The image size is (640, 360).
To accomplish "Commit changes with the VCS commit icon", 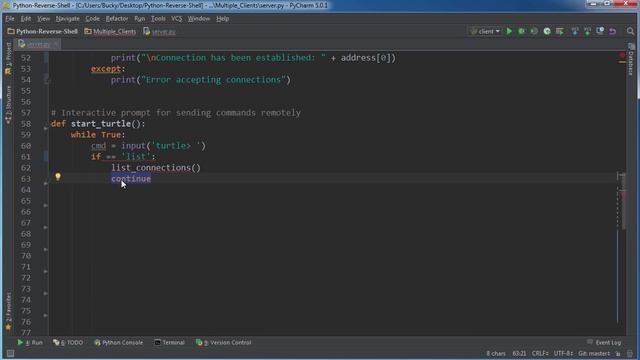I will 587,31.
